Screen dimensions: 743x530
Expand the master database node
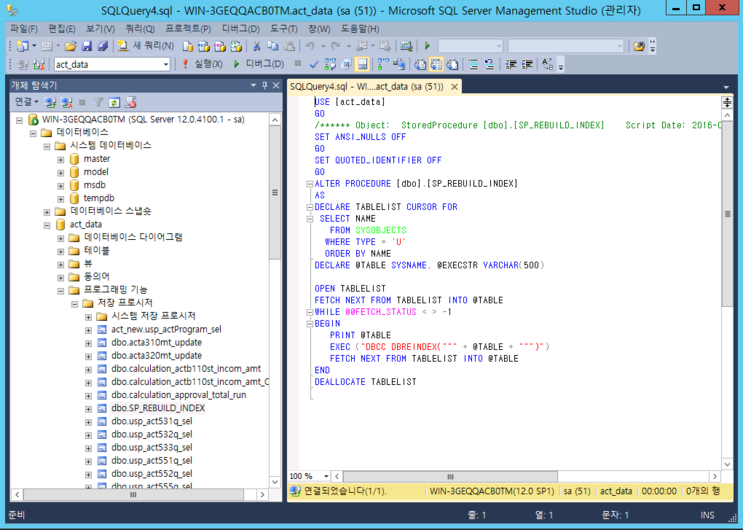(61, 160)
